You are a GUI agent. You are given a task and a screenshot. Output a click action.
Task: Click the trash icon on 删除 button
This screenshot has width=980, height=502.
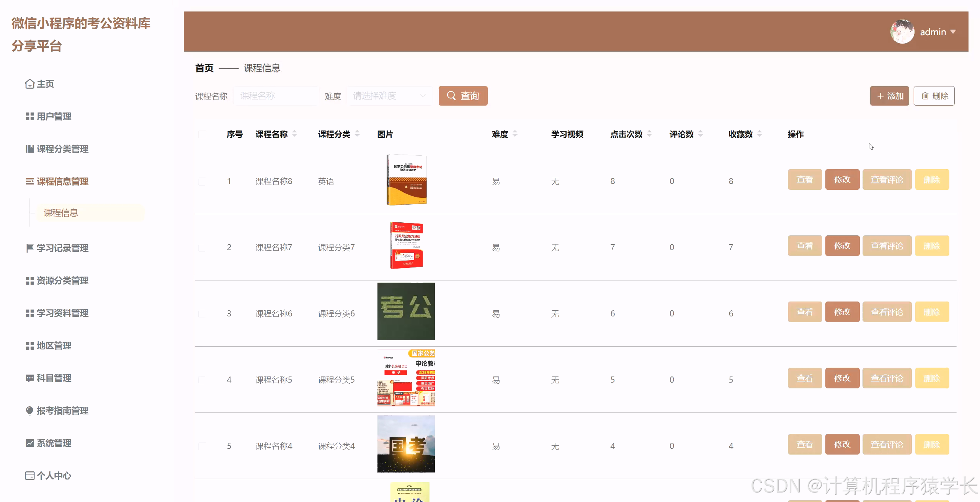924,96
